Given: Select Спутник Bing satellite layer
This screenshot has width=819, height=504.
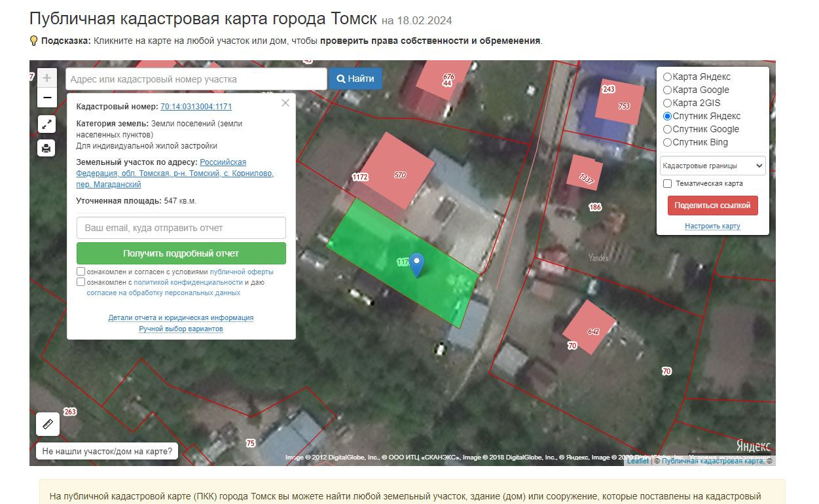Looking at the screenshot, I should (x=668, y=142).
